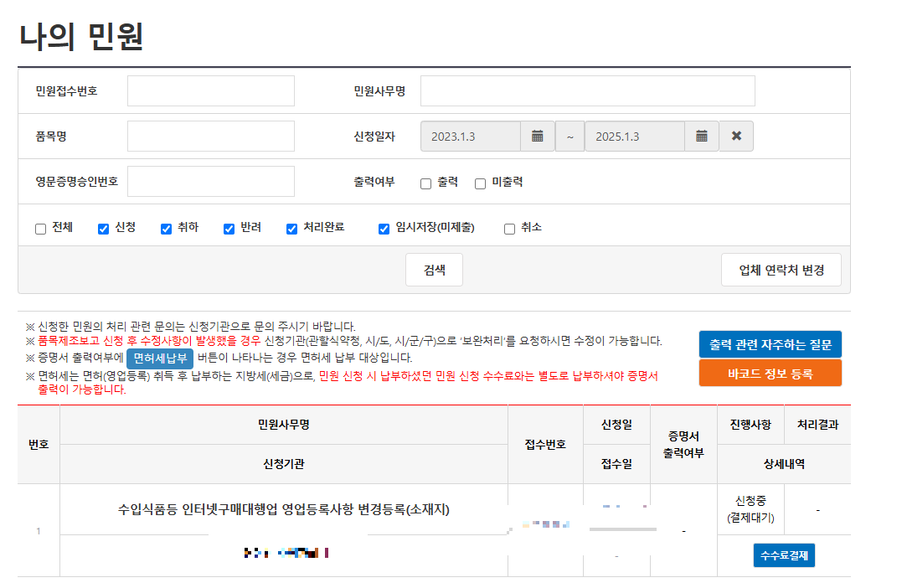Click the 검색 search button
The width and height of the screenshot is (902, 588).
point(435,270)
